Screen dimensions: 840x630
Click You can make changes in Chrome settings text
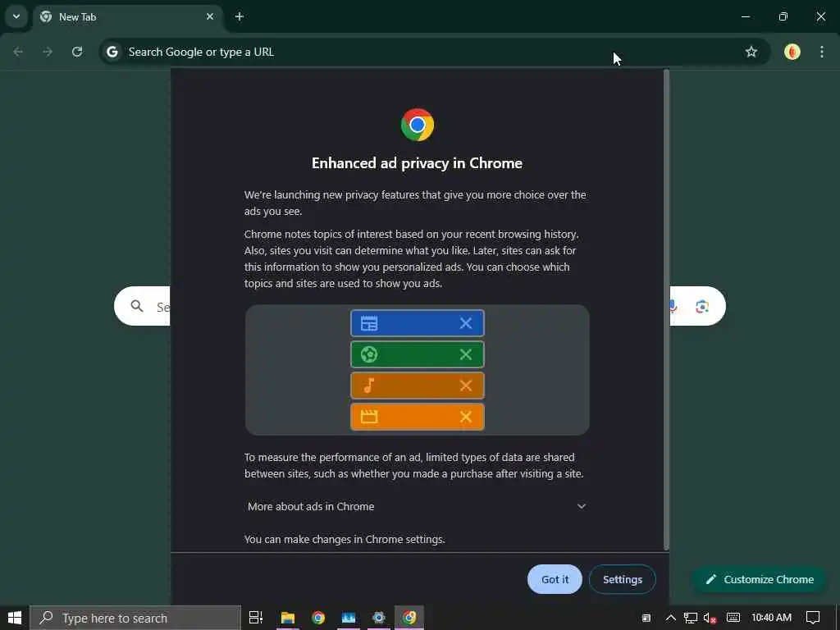345,539
